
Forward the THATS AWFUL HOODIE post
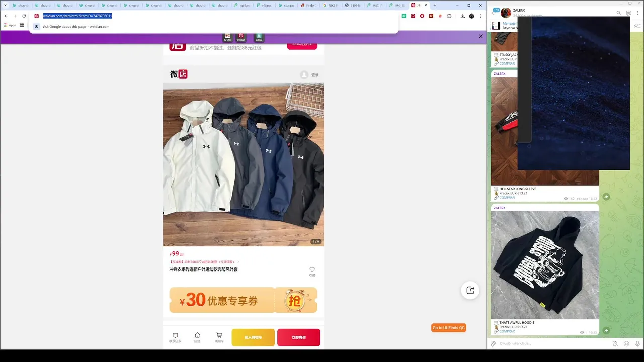pyautogui.click(x=606, y=330)
